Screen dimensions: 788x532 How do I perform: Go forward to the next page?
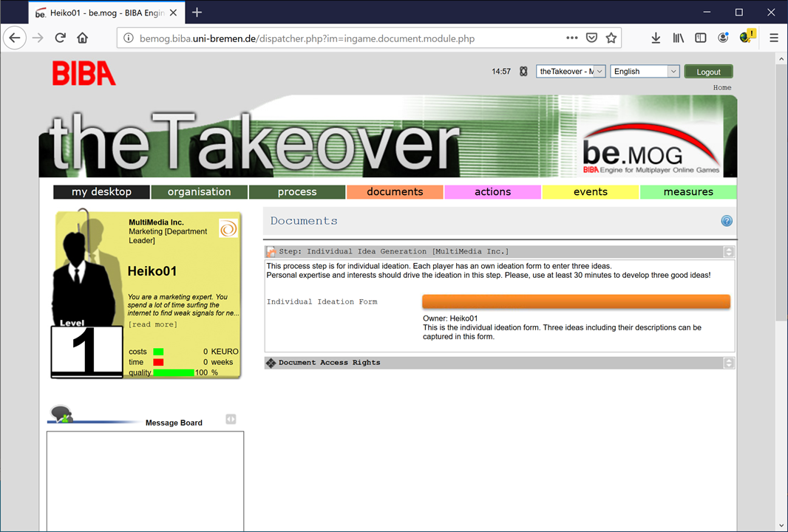[x=38, y=38]
